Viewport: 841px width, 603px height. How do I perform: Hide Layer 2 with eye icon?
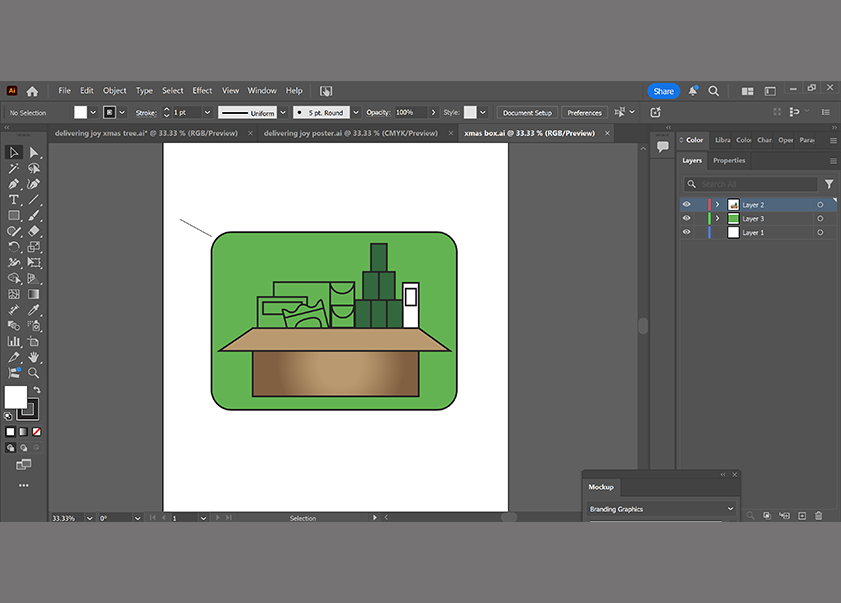[686, 205]
